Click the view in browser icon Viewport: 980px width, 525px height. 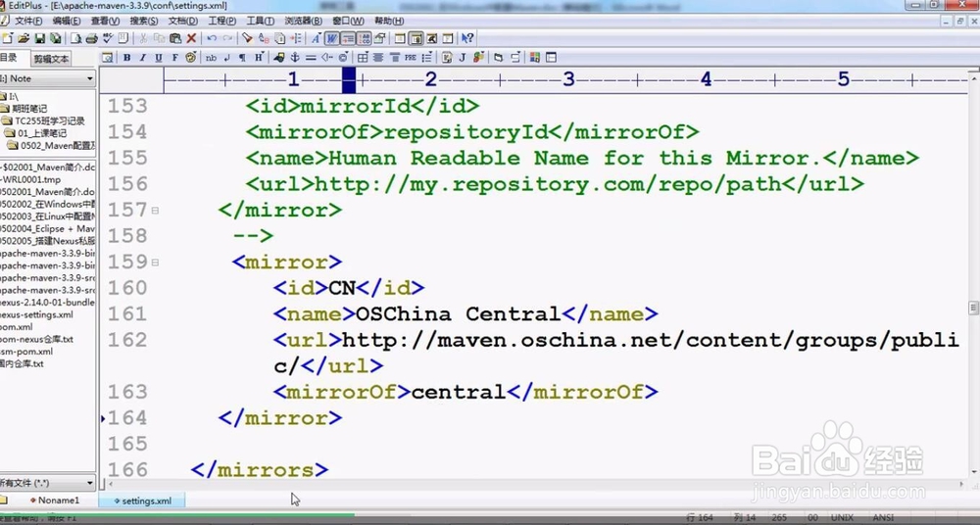point(108,58)
